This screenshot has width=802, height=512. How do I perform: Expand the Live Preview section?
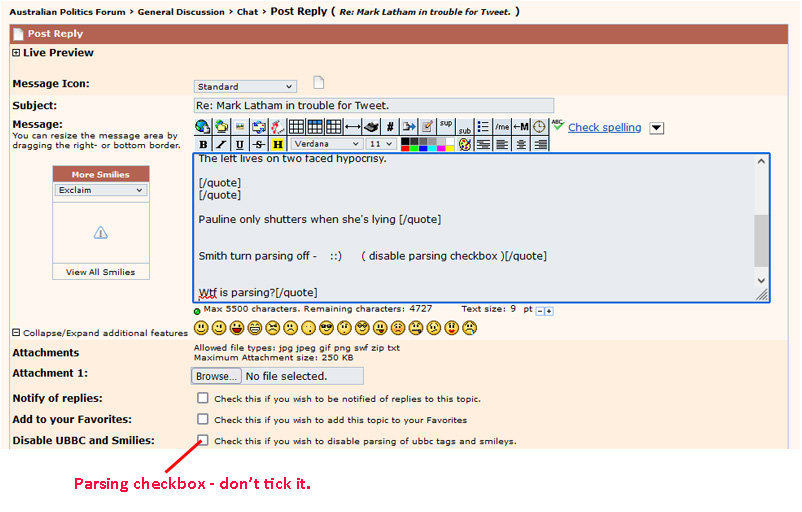(16, 53)
